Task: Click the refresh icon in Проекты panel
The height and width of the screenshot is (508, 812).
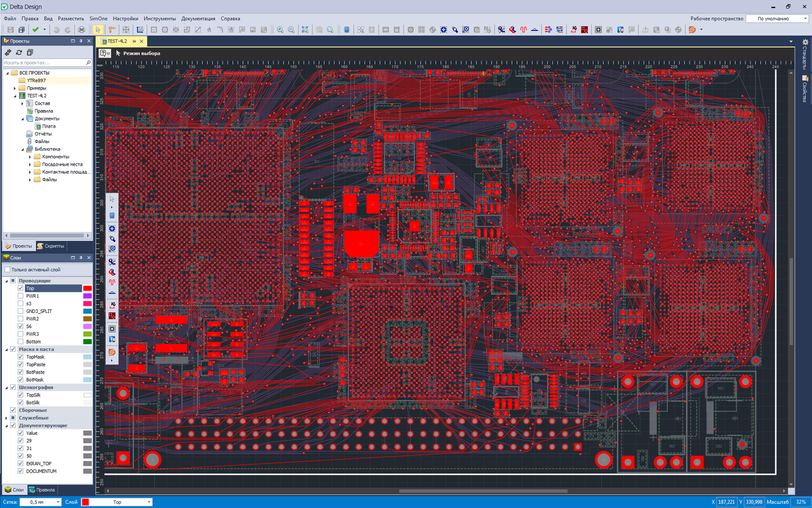Action: [x=19, y=52]
